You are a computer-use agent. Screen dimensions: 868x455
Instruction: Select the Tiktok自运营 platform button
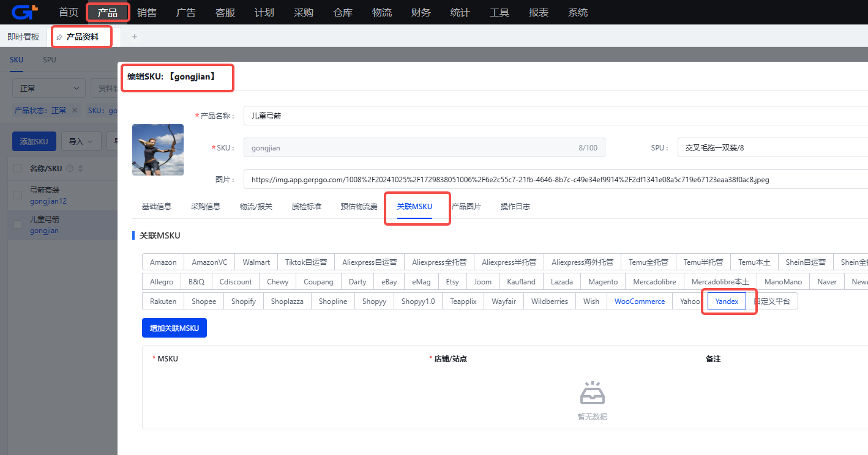point(306,262)
